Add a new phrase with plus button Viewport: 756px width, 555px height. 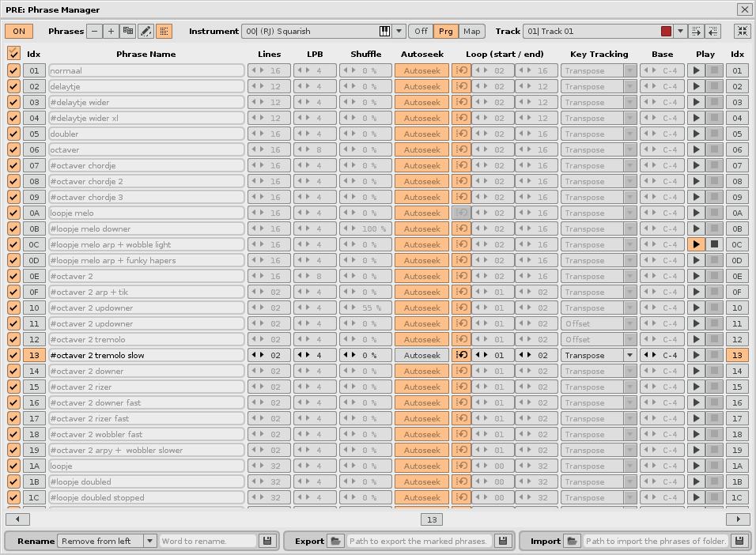tap(111, 32)
